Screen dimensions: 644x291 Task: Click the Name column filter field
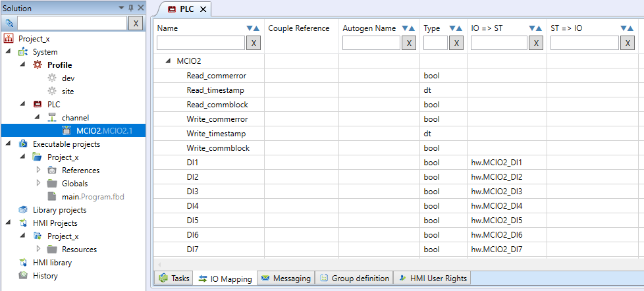(x=201, y=43)
